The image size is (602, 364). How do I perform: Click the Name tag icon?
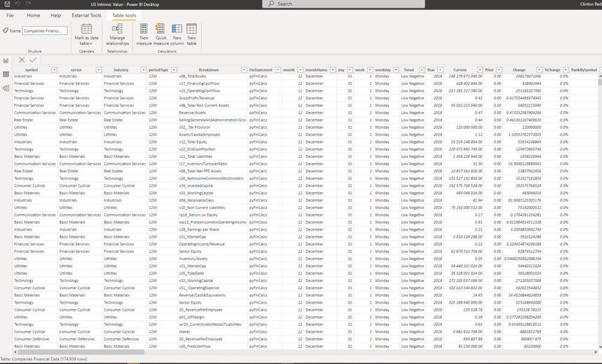(5, 31)
